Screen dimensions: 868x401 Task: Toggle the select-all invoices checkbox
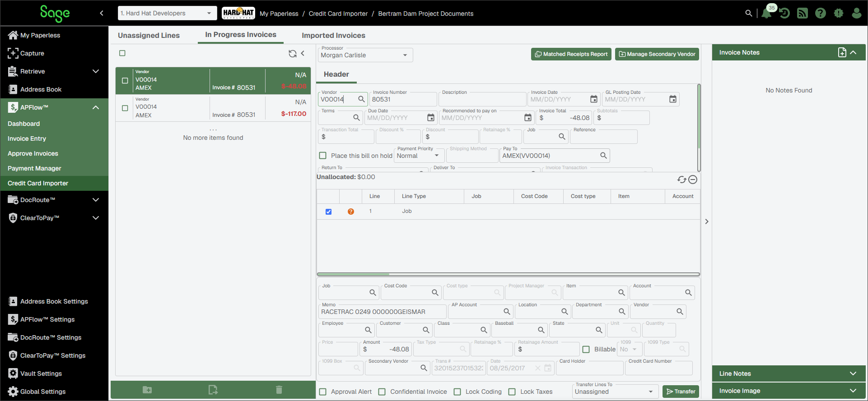coord(122,53)
